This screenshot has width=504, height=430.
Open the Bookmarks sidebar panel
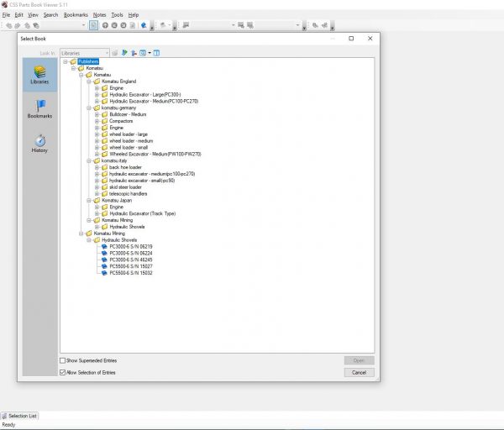pyautogui.click(x=39, y=107)
